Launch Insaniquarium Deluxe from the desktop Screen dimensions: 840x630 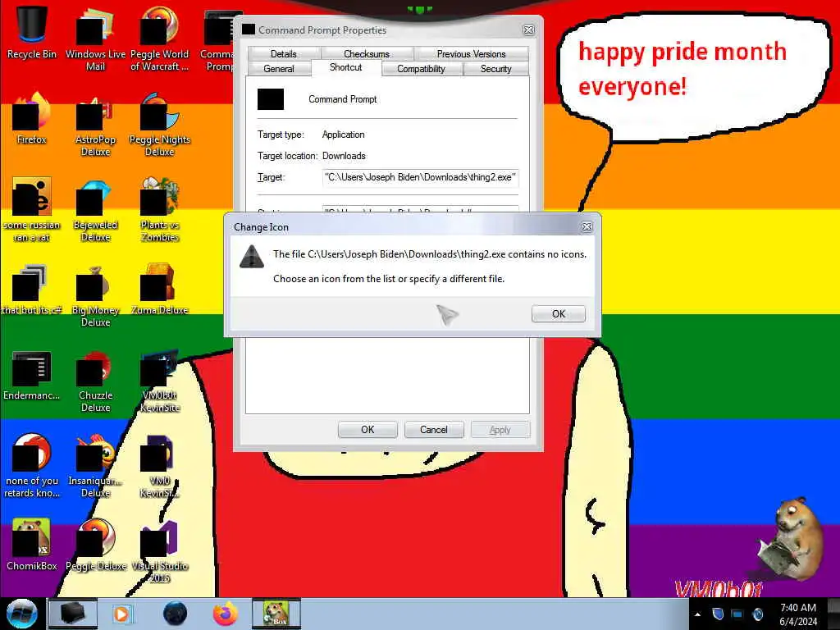click(x=95, y=466)
